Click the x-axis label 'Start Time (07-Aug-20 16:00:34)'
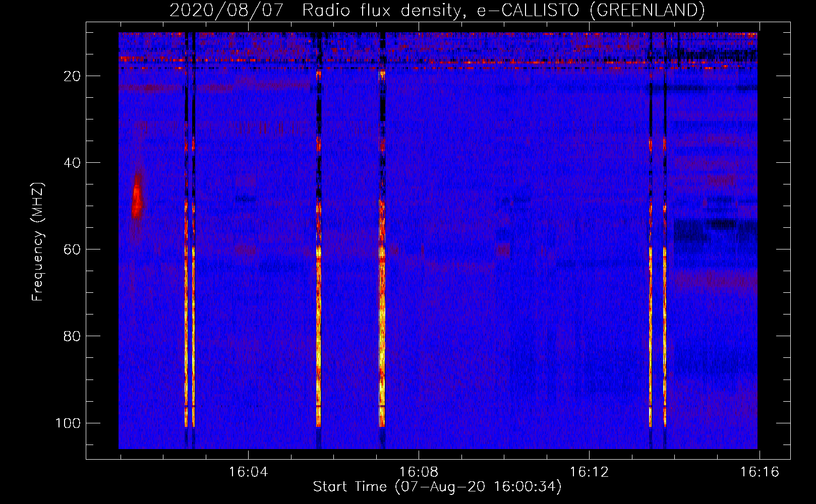Viewport: 816px width, 504px height. (x=437, y=487)
